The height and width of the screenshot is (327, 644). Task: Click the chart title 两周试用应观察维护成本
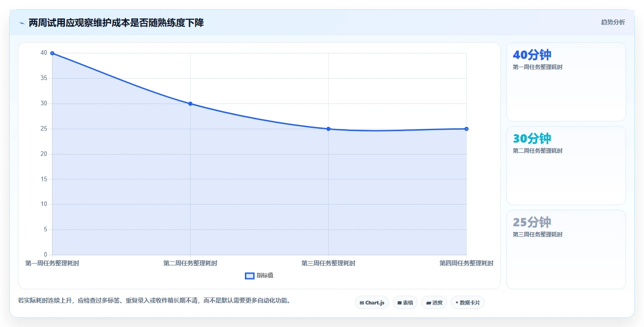pos(79,23)
